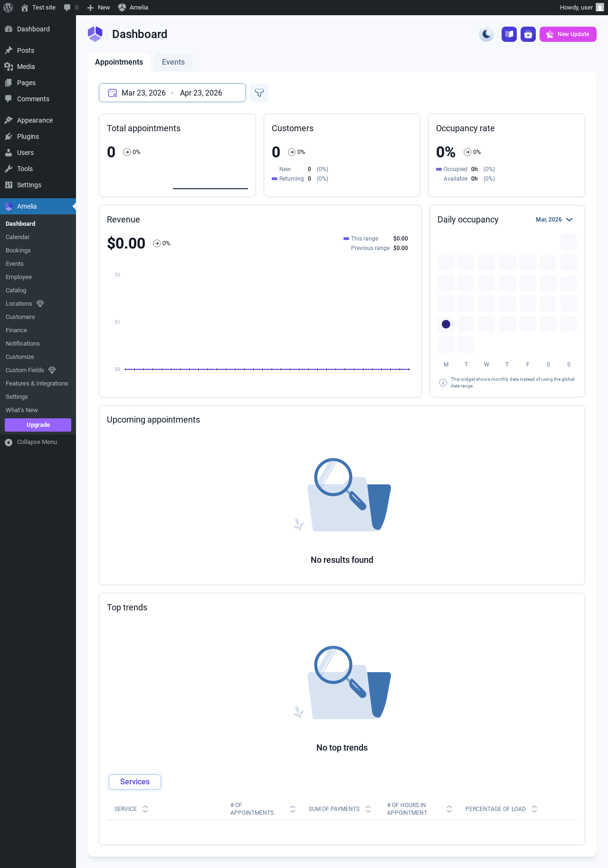
Task: Click the Amelia logo beside Dashboard title
Action: click(x=95, y=34)
